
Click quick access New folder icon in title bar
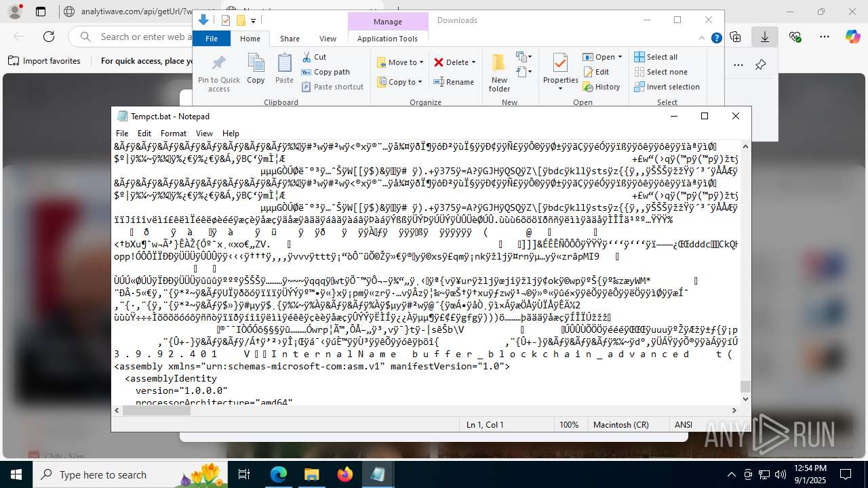(x=240, y=20)
